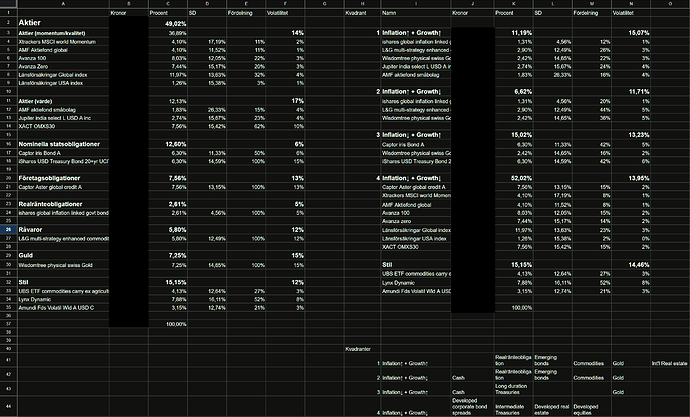Select column A header
This screenshot has width=690, height=417.
click(63, 4)
